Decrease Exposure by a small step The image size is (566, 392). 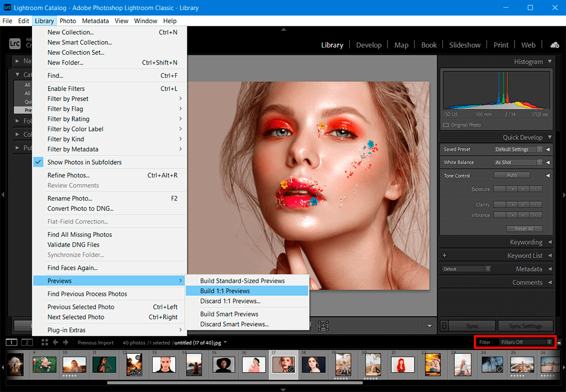[x=512, y=189]
